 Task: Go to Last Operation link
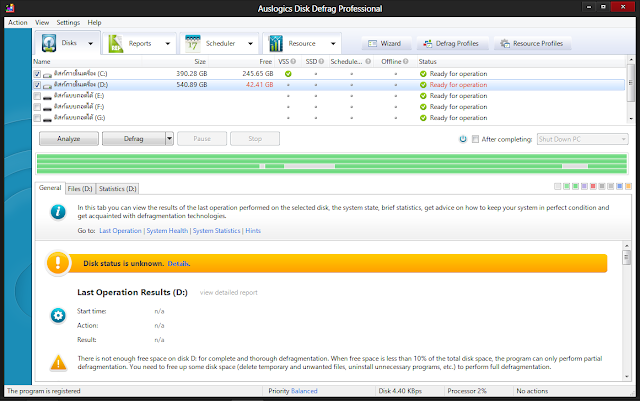tap(120, 231)
